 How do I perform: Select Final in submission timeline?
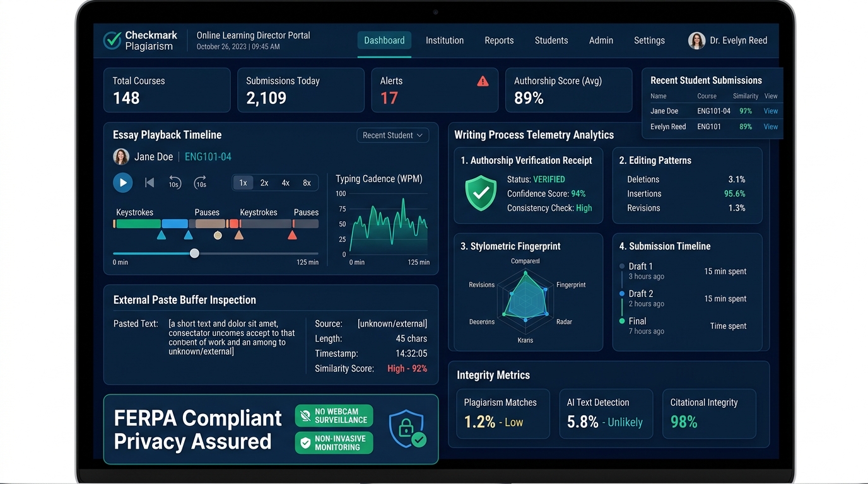(638, 321)
